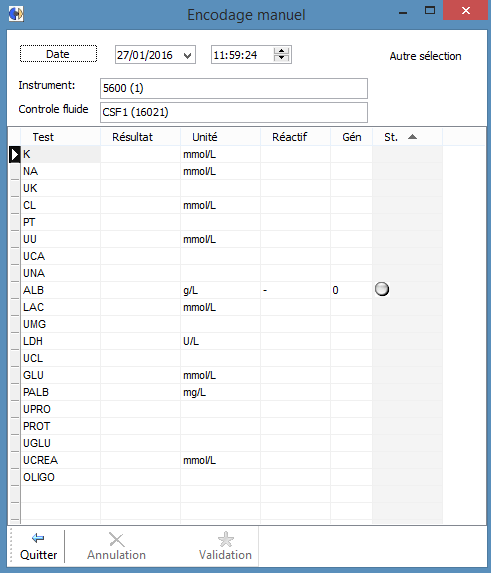Open the date dropdown calendar
Image resolution: width=491 pixels, height=573 pixels.
coord(187,55)
